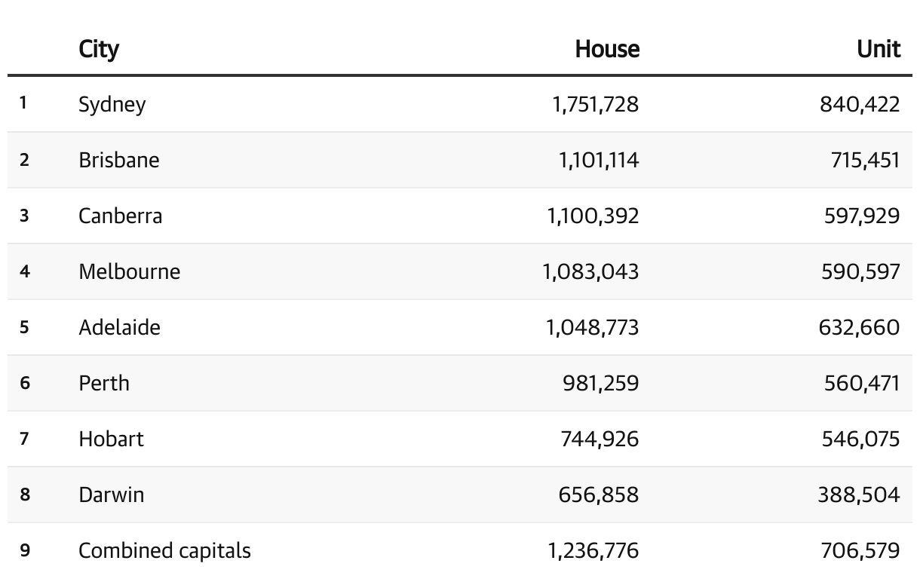Image resolution: width=920 pixels, height=588 pixels.
Task: Click the Melbourne row name
Action: click(129, 271)
